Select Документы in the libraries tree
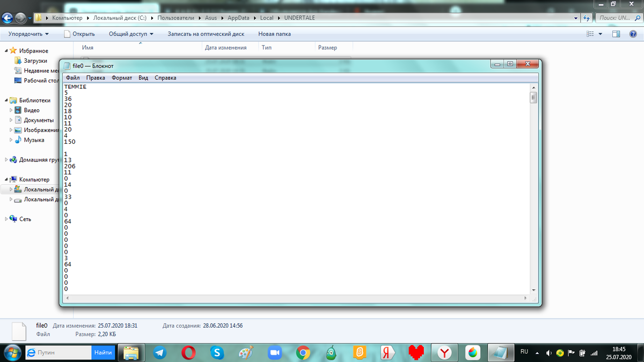The height and width of the screenshot is (362, 644). (x=39, y=120)
